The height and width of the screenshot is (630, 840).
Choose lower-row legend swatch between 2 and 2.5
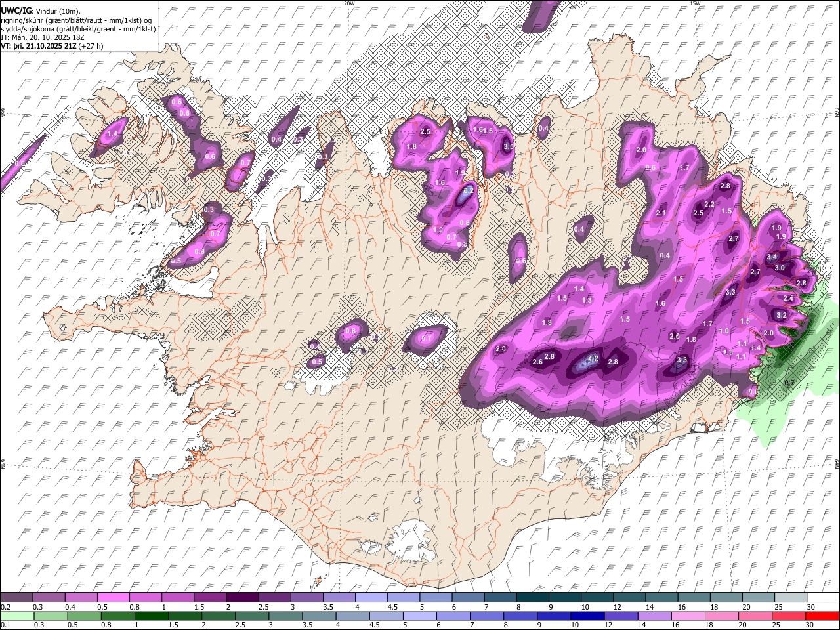coord(219,616)
